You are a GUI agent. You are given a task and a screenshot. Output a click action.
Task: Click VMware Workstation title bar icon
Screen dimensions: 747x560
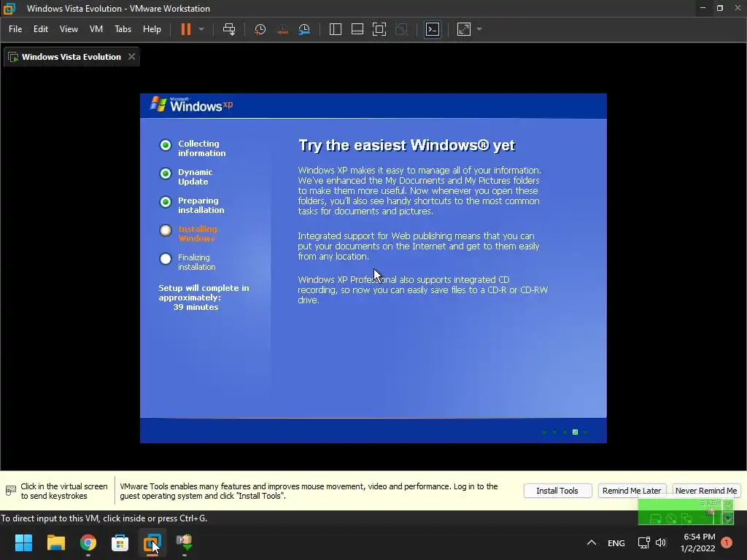[9, 9]
